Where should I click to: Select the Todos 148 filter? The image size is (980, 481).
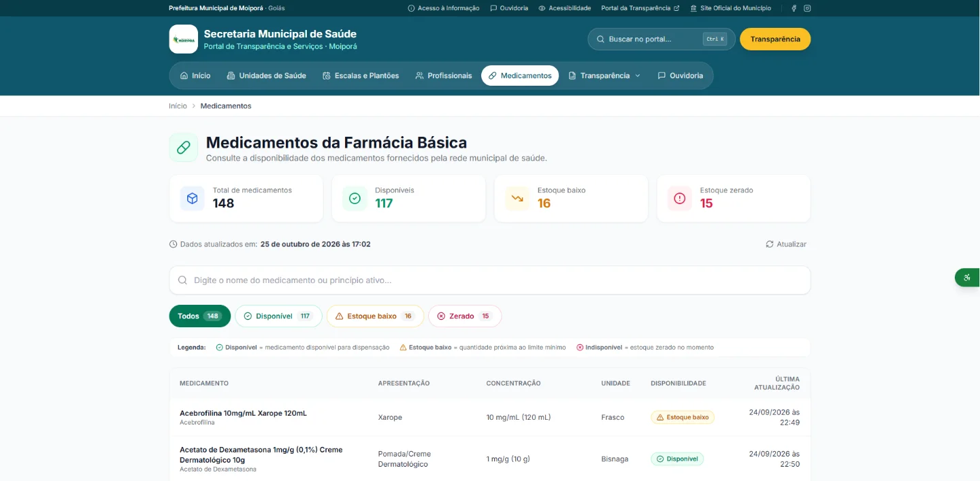[x=200, y=316]
